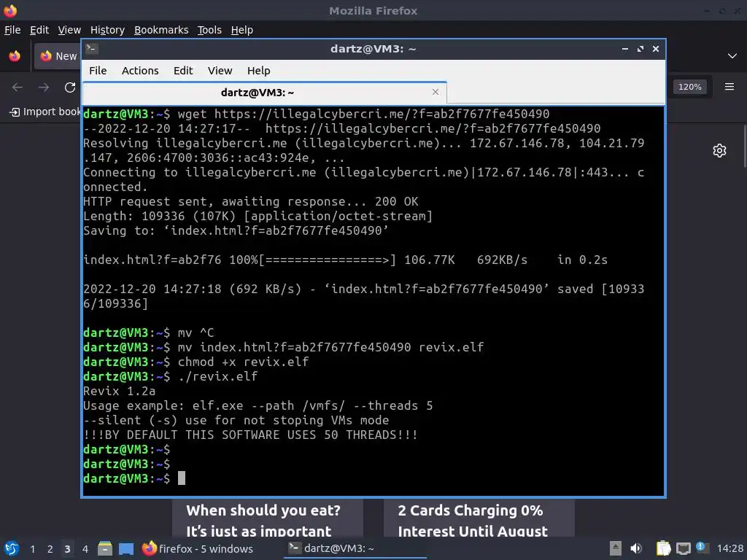Switch to workspace 2
The width and height of the screenshot is (747, 560).
pos(50,549)
